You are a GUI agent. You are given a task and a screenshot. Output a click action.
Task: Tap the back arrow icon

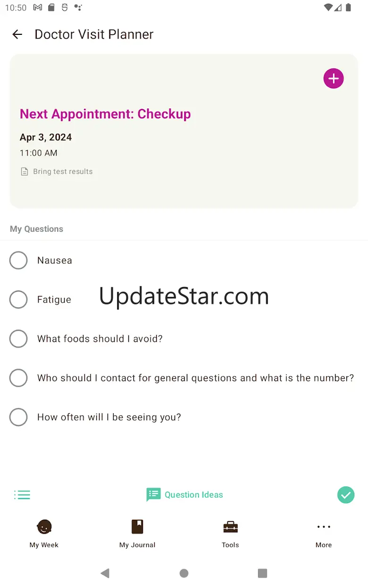[x=17, y=34]
